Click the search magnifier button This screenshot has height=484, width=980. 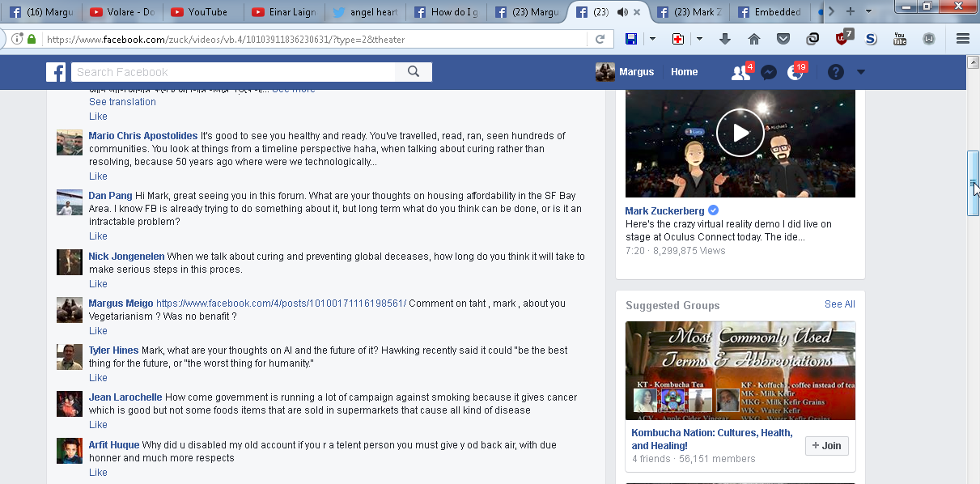coord(414,72)
